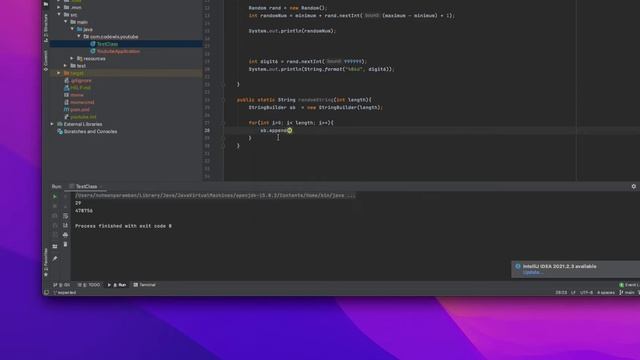This screenshot has height=360, width=640.
Task: Open the Commit side tool tab
Action: click(x=46, y=61)
